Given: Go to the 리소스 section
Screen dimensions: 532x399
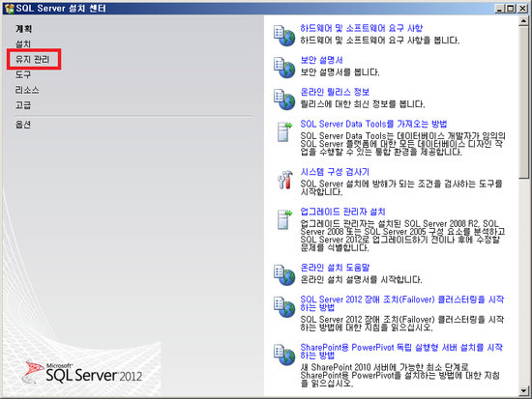Looking at the screenshot, I should pos(27,90).
